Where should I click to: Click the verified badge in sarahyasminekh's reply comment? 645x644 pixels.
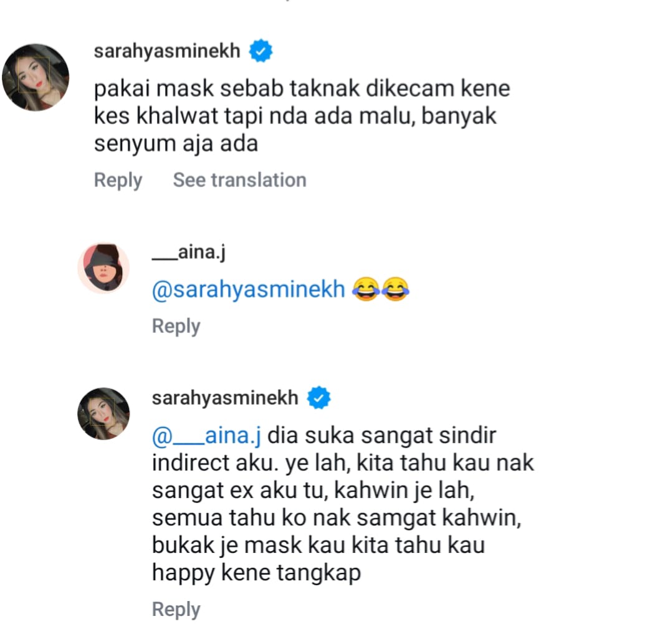(x=319, y=398)
